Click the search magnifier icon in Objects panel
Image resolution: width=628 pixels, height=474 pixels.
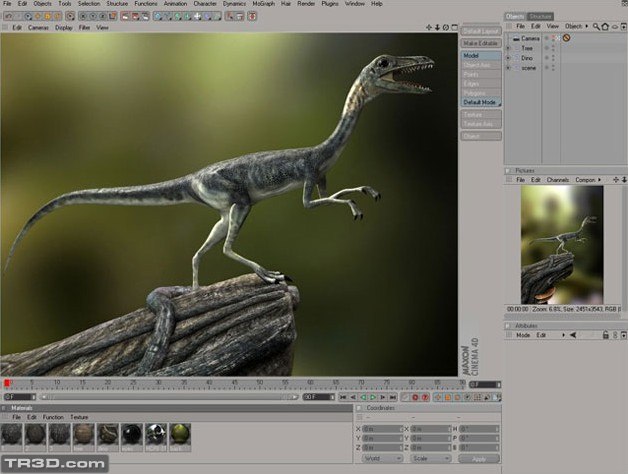[x=595, y=26]
